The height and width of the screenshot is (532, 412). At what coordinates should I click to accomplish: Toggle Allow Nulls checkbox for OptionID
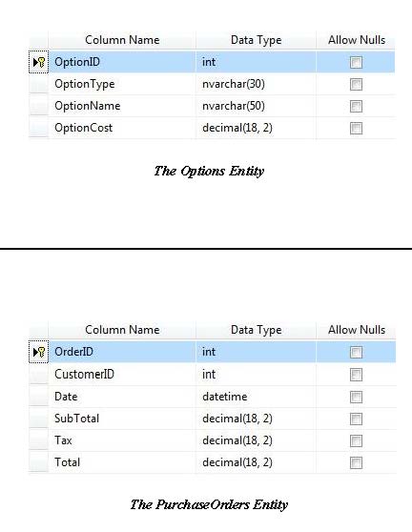point(356,62)
